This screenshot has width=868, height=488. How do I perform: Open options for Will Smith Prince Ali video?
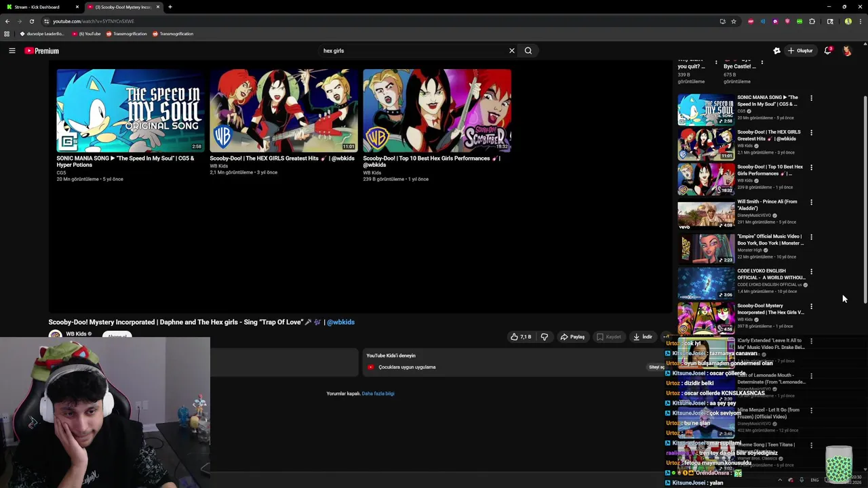(811, 202)
